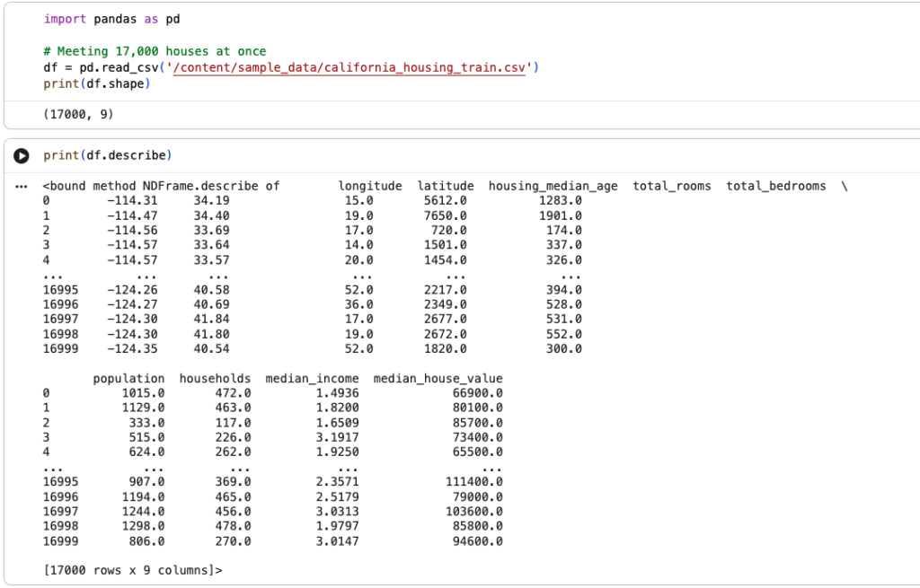Image resolution: width=920 pixels, height=588 pixels.
Task: Click the 'households' column header
Action: click(x=215, y=379)
